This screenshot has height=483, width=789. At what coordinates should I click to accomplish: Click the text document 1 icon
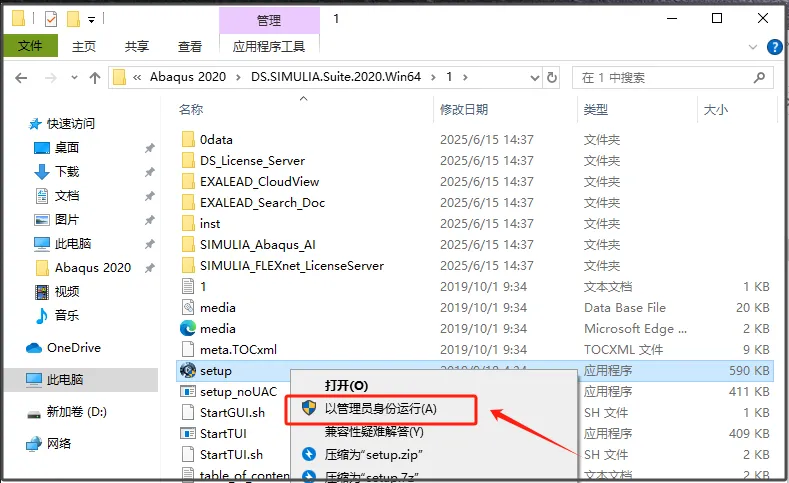[188, 286]
